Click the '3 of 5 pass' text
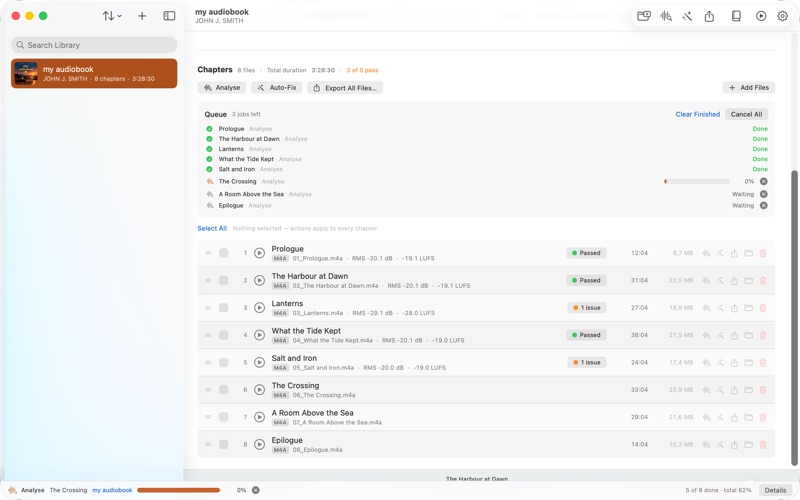The width and height of the screenshot is (800, 500). (x=362, y=70)
